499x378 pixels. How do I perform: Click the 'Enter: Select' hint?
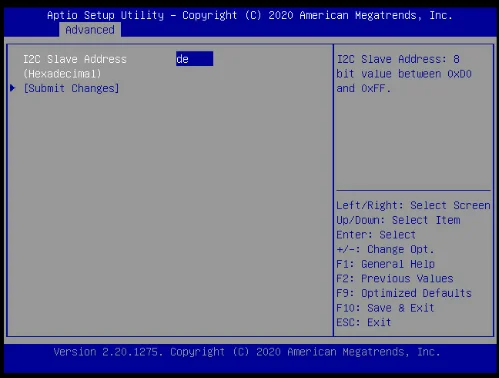pos(376,235)
